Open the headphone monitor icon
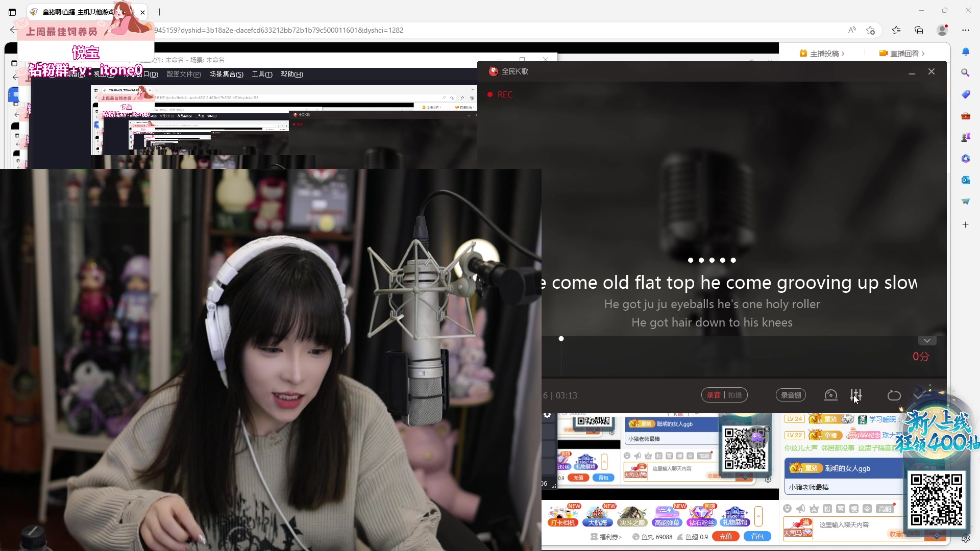This screenshot has height=551, width=980. [x=830, y=395]
